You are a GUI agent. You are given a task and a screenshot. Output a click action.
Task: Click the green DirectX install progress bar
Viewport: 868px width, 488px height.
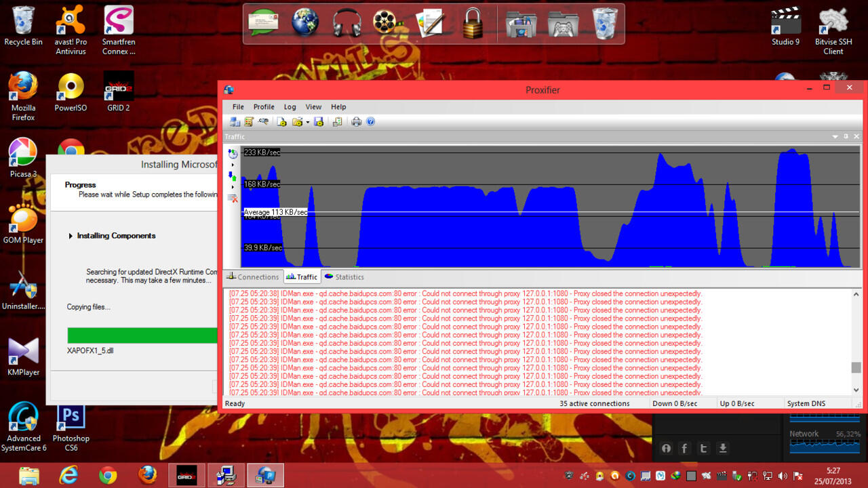(142, 335)
